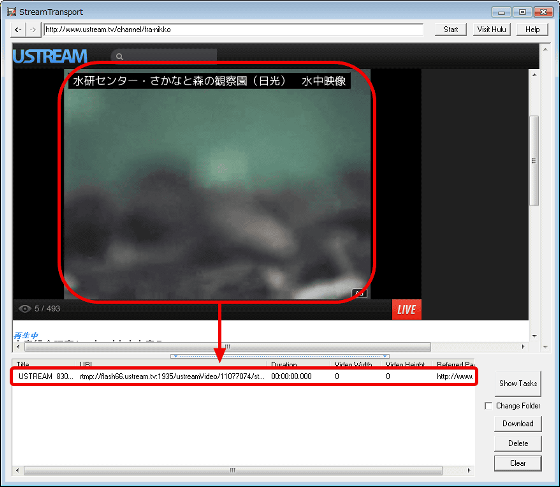Click the search magnifier in Ustream bar
This screenshot has height=487, width=560.
coord(119,56)
